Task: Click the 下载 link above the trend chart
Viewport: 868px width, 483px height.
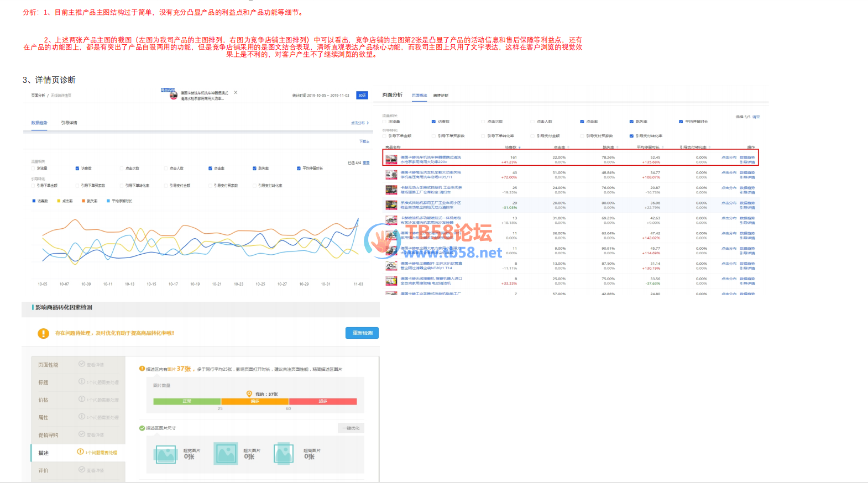Action: [364, 141]
